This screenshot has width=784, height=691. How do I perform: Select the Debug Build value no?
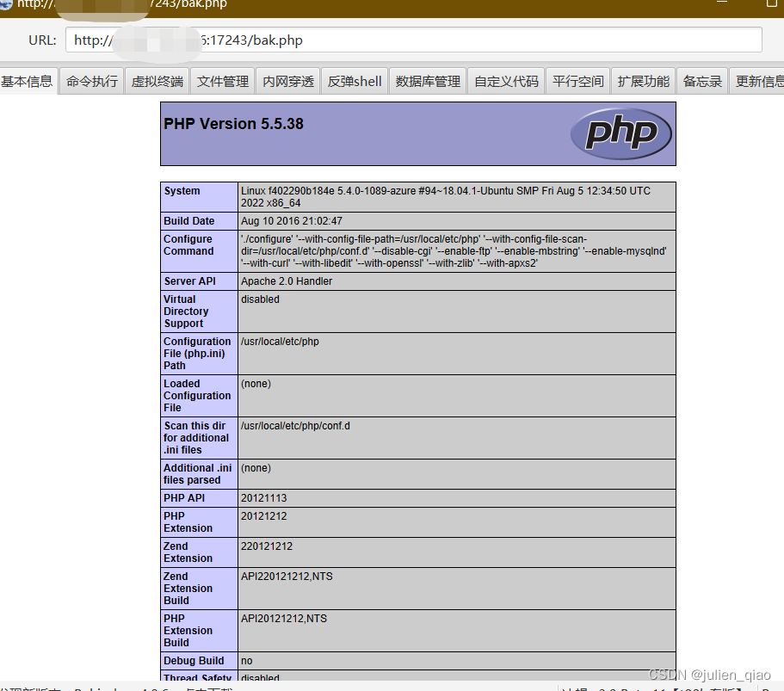(x=246, y=661)
